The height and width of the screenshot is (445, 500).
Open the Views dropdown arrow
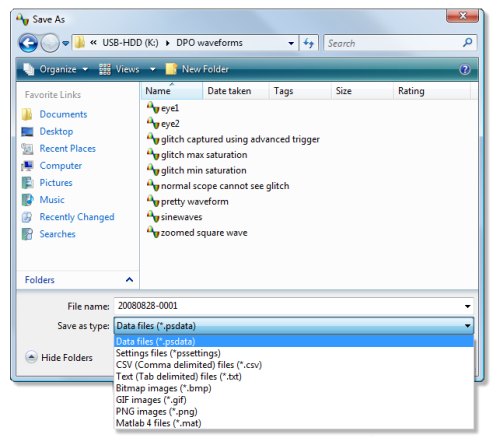point(153,69)
